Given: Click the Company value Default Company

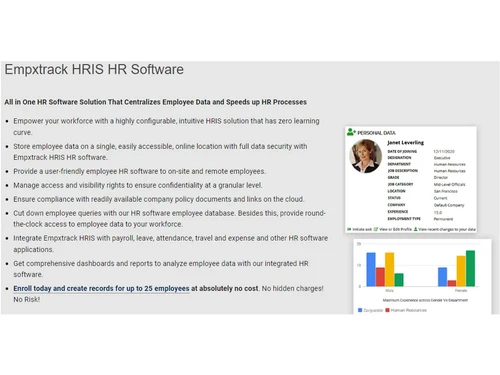Looking at the screenshot, I should pyautogui.click(x=449, y=205).
